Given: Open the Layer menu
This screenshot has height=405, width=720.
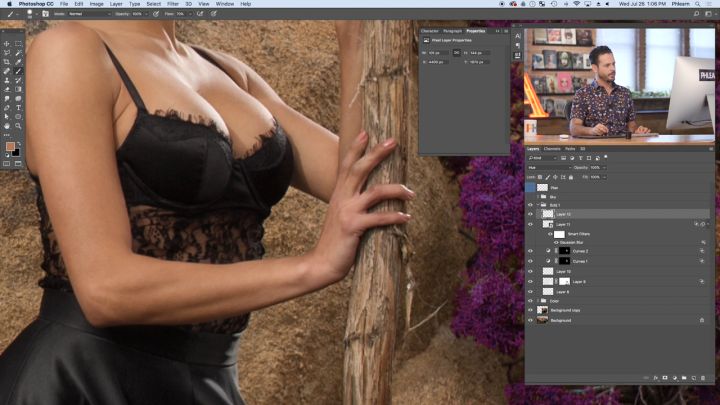Looking at the screenshot, I should coord(116,4).
